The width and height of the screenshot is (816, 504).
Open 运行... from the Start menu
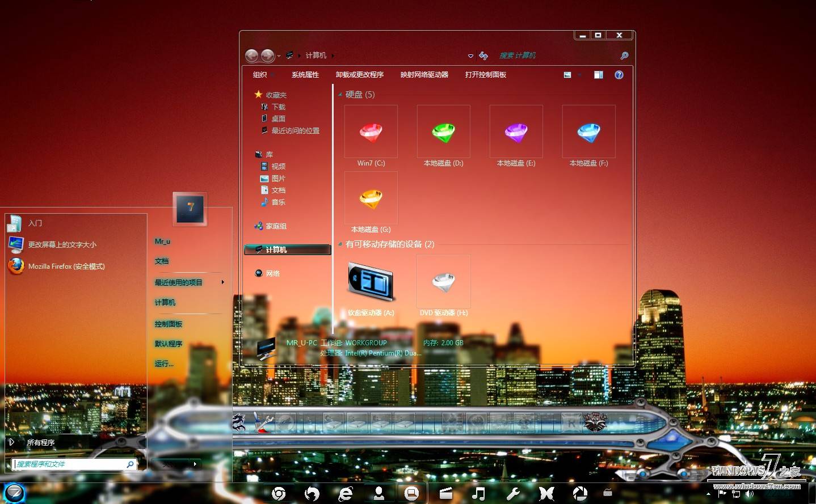(x=165, y=363)
